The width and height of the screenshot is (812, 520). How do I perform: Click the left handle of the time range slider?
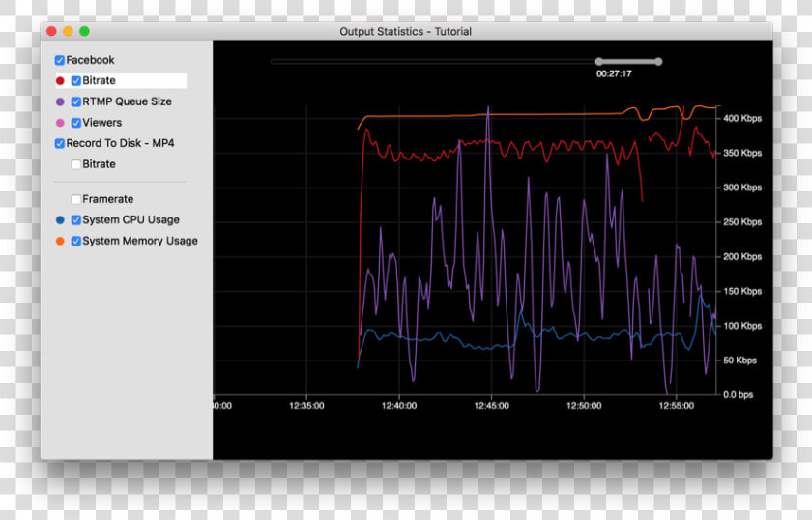[x=599, y=62]
